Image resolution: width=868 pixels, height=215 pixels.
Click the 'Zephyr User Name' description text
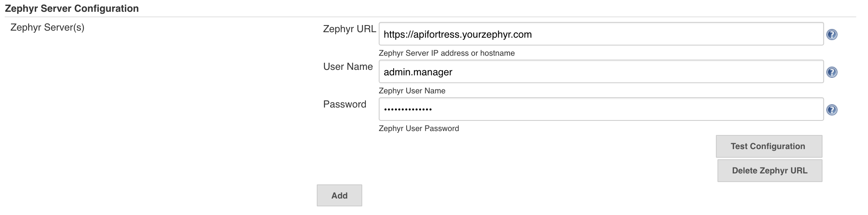tap(412, 91)
